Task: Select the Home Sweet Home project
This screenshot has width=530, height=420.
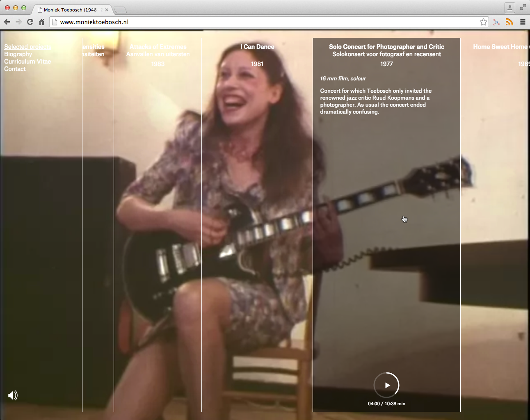Action: coord(500,47)
